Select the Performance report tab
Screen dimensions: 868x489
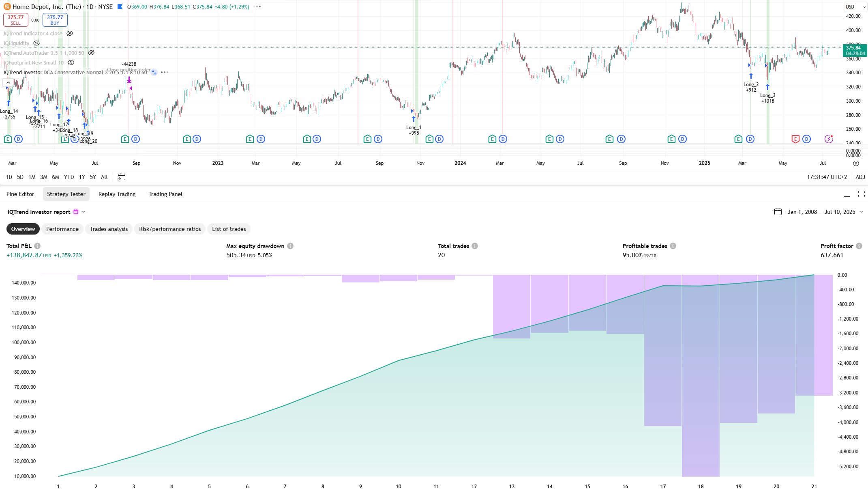coord(62,229)
